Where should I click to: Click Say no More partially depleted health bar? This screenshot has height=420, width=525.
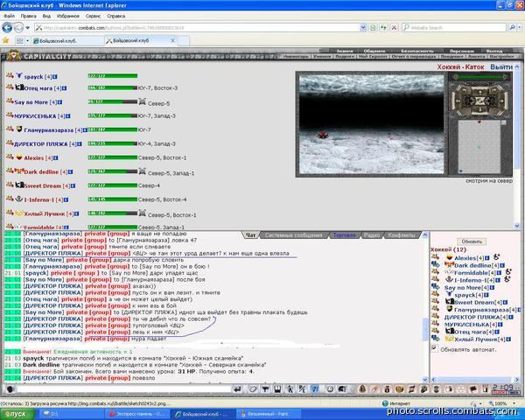pyautogui.click(x=113, y=101)
